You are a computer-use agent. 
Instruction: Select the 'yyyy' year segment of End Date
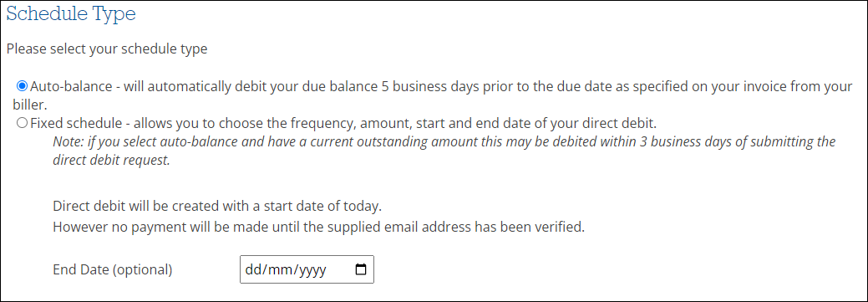pos(313,270)
